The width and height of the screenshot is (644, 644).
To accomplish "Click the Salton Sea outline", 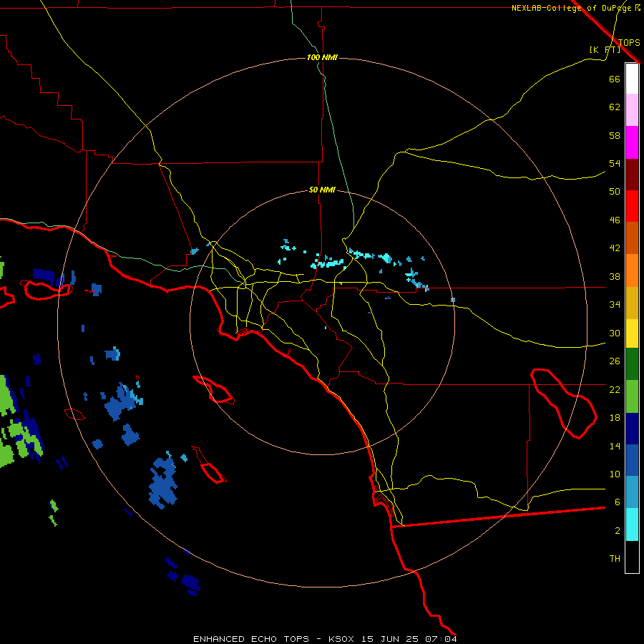I will (564, 404).
